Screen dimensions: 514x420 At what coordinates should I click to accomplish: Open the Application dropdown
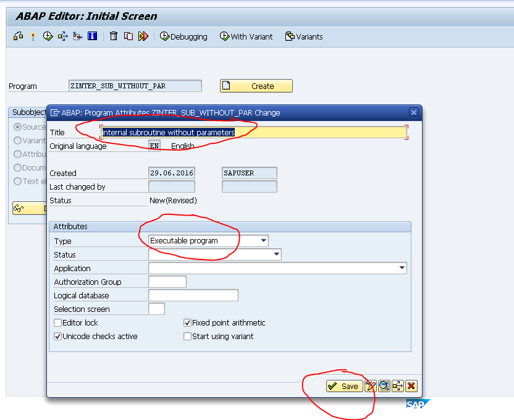[403, 268]
